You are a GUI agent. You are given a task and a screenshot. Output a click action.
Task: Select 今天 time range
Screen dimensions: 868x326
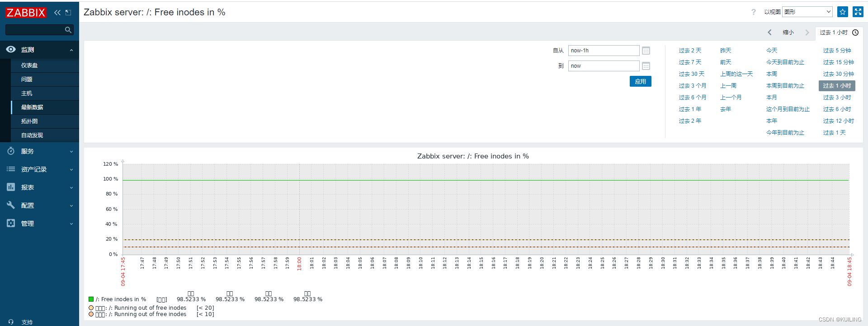tap(772, 51)
